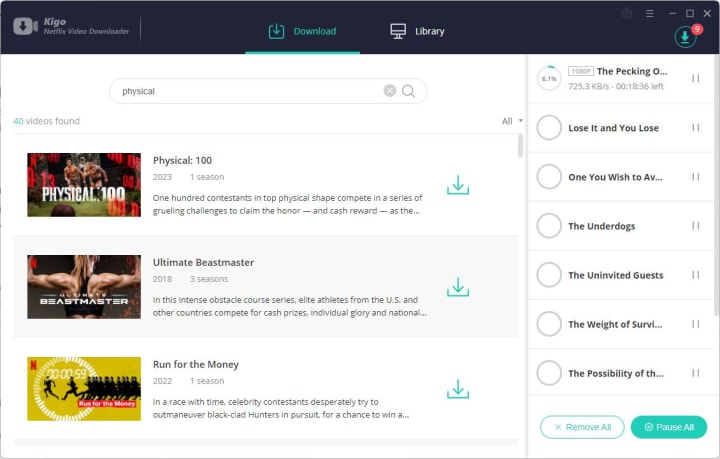The height and width of the screenshot is (459, 720).
Task: Click the 725.3 KB/s speed text
Action: (589, 86)
